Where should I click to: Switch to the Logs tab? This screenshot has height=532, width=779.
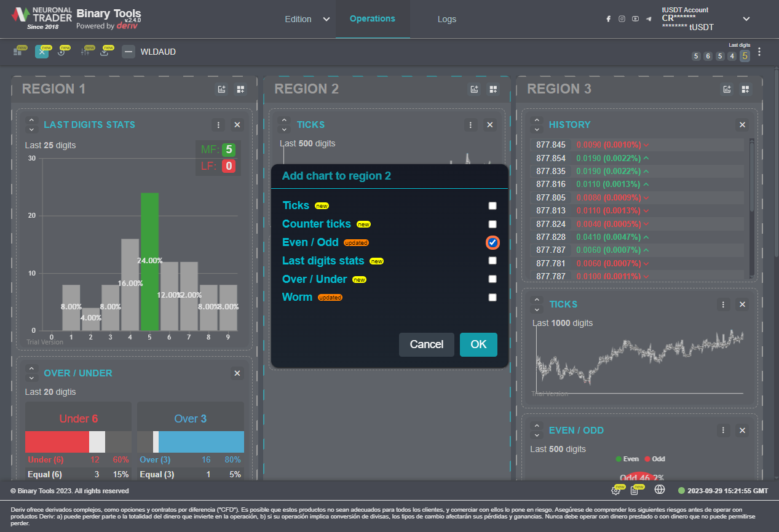[x=446, y=19]
